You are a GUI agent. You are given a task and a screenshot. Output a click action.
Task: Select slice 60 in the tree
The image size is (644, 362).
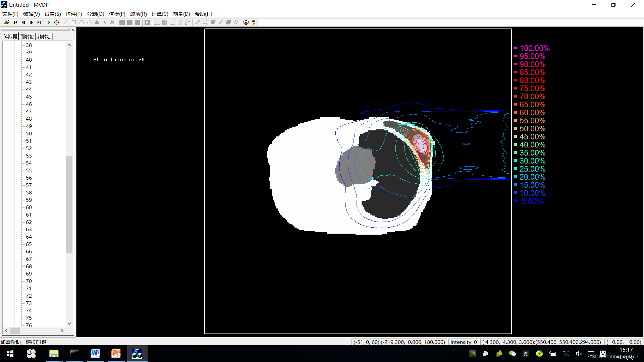[29, 207]
